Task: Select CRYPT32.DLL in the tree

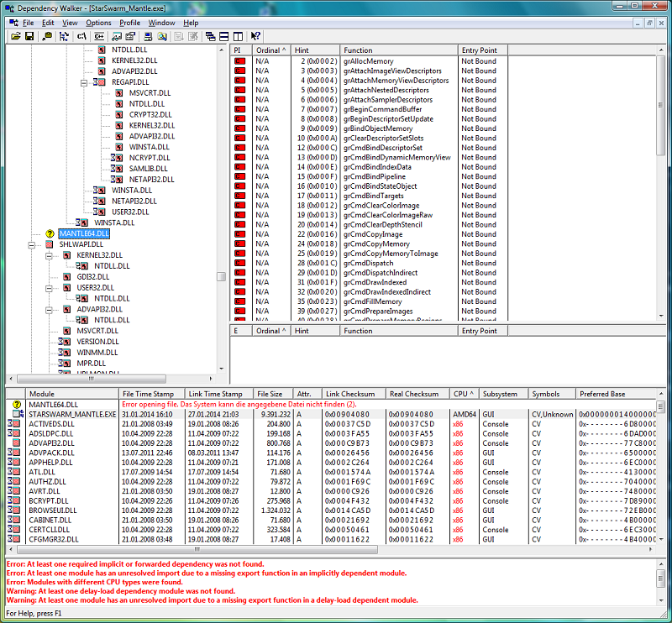Action: [x=150, y=115]
